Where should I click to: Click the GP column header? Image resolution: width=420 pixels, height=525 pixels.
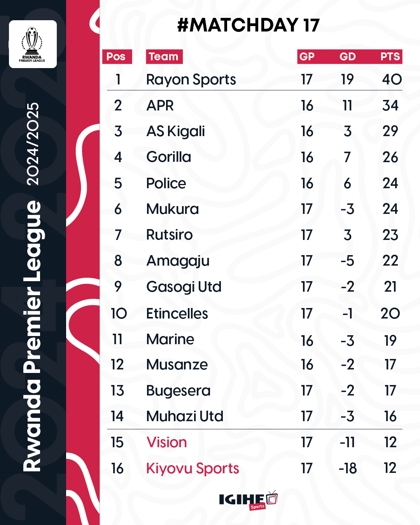307,57
